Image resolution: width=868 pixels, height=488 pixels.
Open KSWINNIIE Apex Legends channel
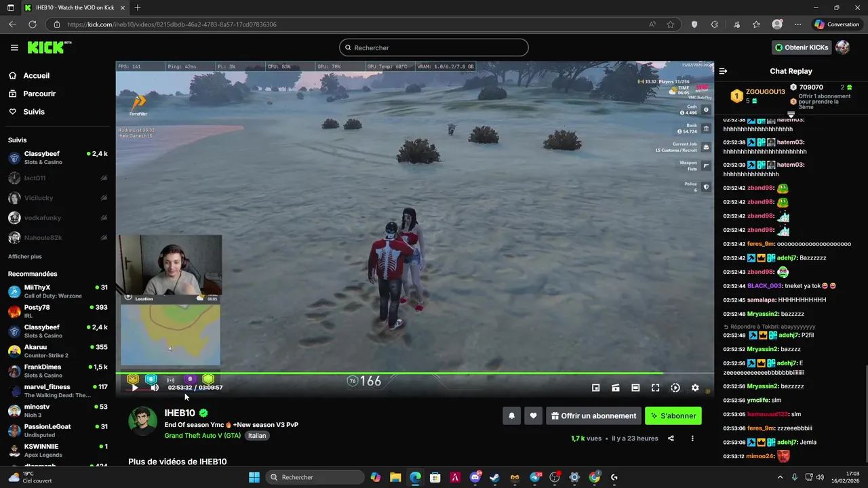pos(58,450)
